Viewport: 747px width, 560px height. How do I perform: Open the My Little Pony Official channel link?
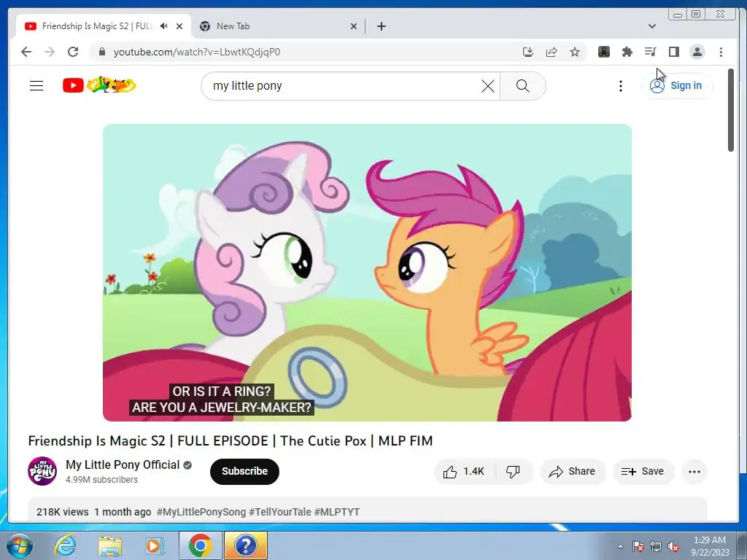point(123,464)
